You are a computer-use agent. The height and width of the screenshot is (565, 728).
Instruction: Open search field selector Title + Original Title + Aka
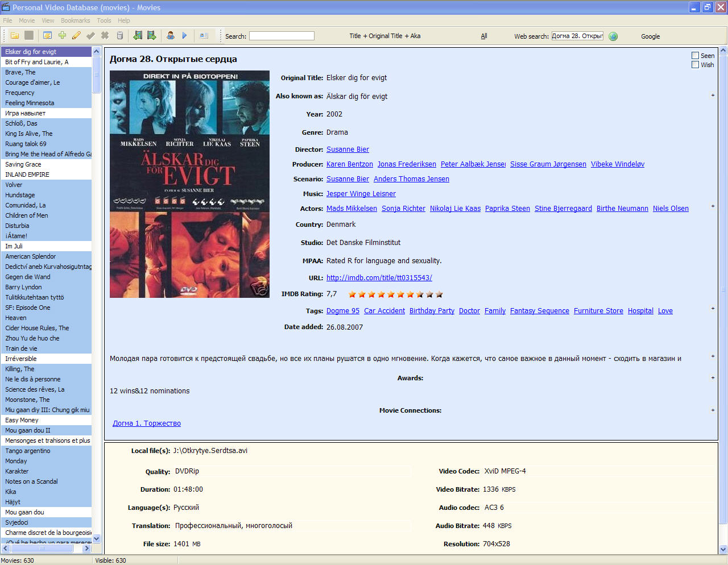click(x=384, y=36)
